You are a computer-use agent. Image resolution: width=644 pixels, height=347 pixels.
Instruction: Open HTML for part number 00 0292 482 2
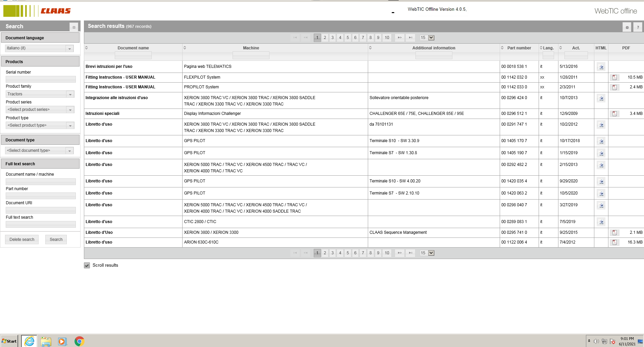(601, 165)
